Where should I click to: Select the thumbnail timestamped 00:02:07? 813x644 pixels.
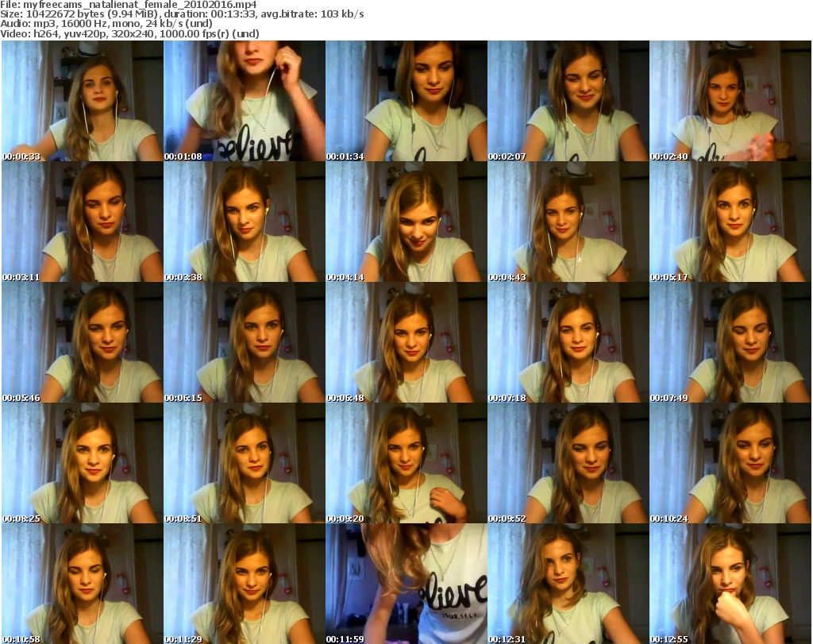568,101
